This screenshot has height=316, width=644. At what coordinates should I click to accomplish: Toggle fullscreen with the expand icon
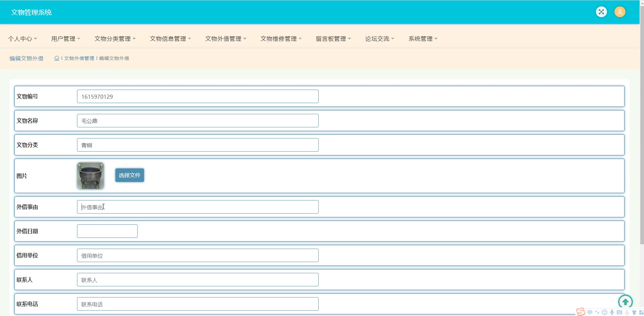(x=601, y=12)
